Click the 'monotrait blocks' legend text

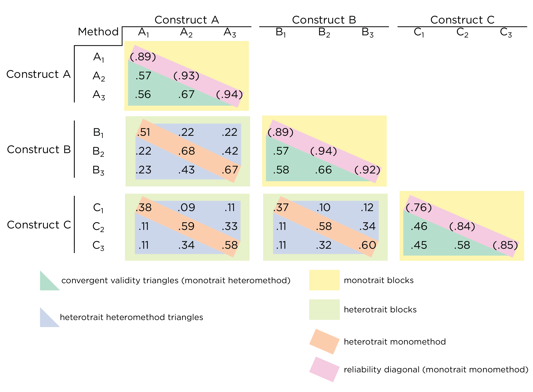379,280
